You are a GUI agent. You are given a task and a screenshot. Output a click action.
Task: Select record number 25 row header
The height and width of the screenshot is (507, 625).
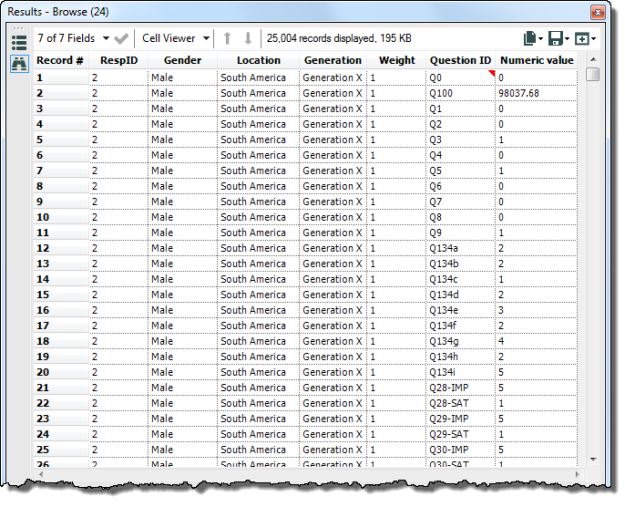coord(61,450)
